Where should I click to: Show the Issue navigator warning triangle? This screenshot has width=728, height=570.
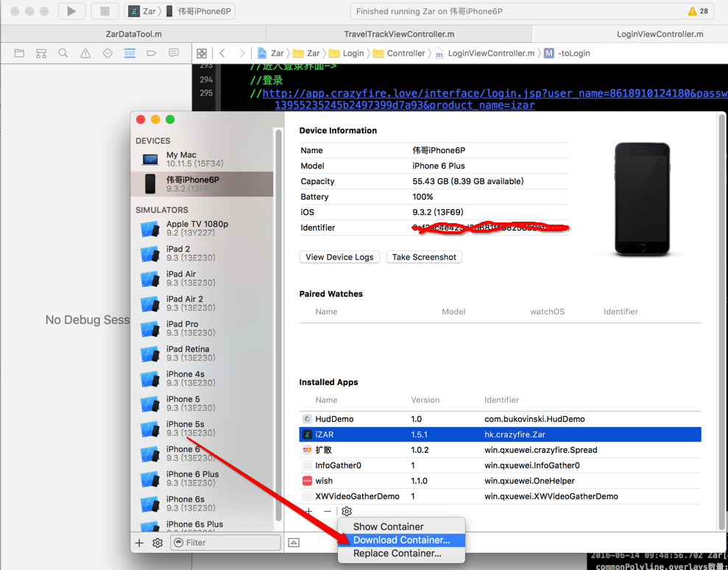[x=85, y=53]
